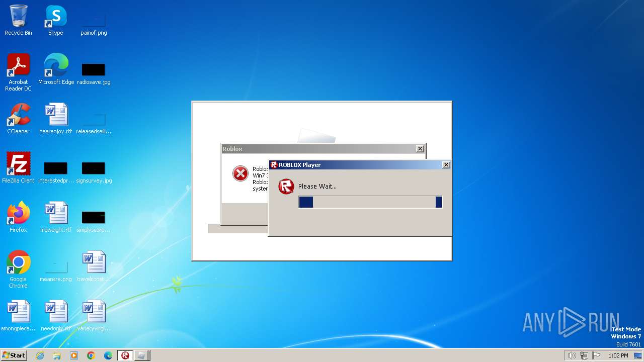Click the red error icon in Roblox dialog
The height and width of the screenshot is (362, 644).
click(240, 173)
